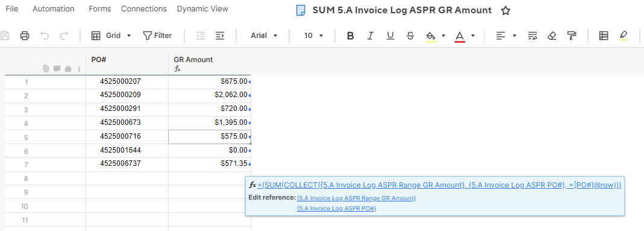This screenshot has width=644, height=231.
Task: Click the column formula fx icon under GR Amount
Action: pyautogui.click(x=178, y=69)
